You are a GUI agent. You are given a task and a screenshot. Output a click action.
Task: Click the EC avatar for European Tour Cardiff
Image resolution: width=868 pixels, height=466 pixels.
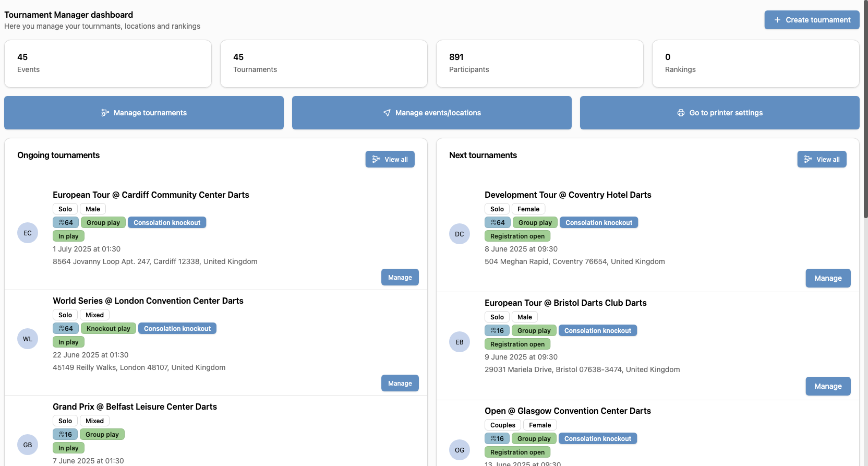(28, 233)
